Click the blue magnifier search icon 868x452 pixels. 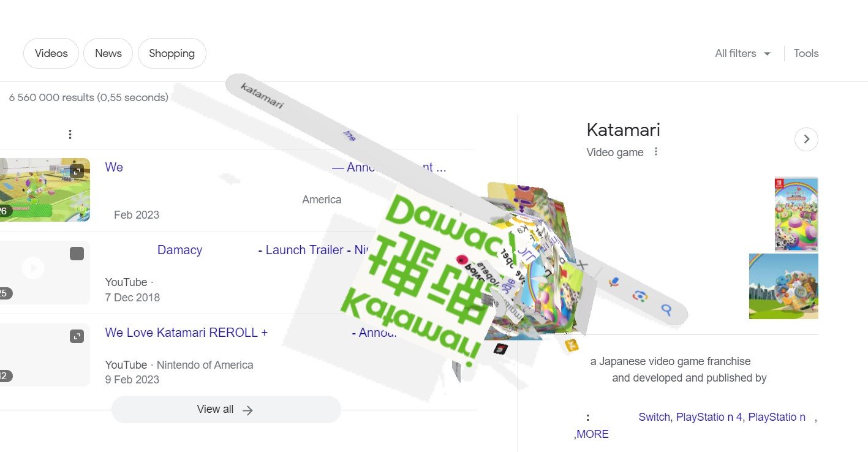(666, 310)
